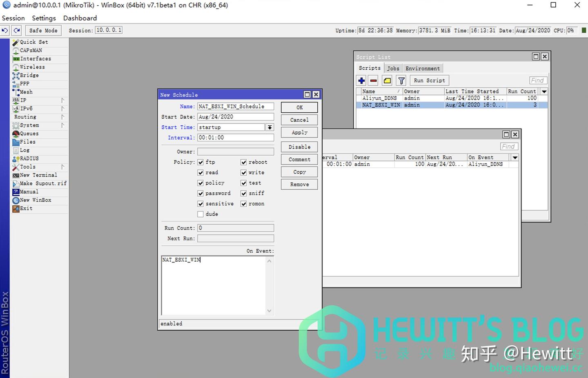The width and height of the screenshot is (588, 378).
Task: Expand IP submenu in sidebar
Action: tap(62, 100)
